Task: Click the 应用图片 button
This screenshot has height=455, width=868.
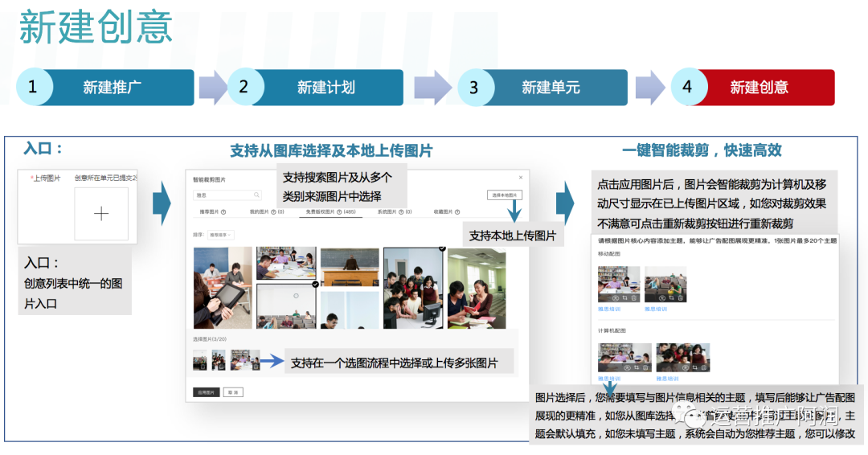Action: coord(206,392)
